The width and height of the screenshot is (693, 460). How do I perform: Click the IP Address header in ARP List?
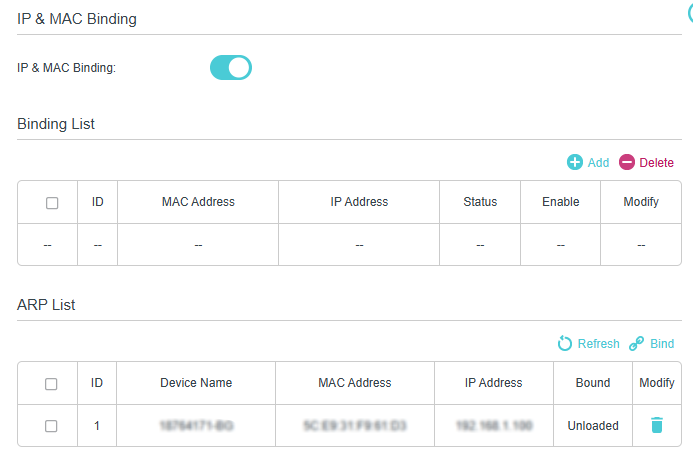coord(493,383)
